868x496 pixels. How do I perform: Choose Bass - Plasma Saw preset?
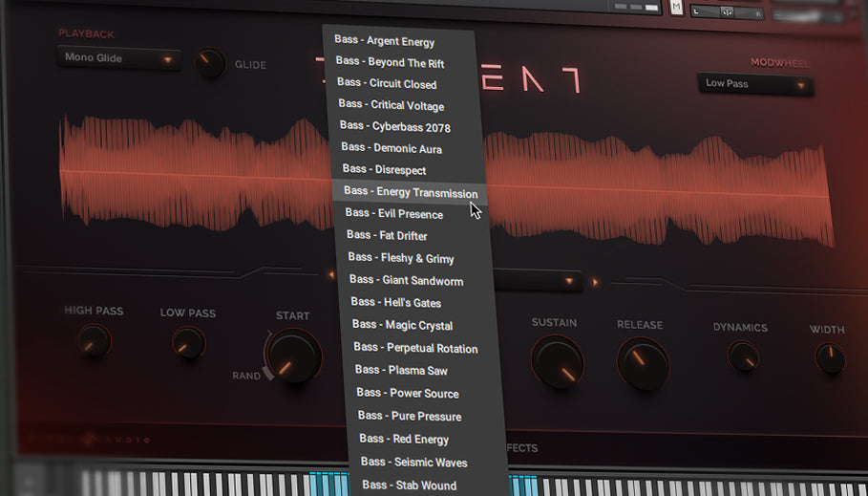click(401, 370)
